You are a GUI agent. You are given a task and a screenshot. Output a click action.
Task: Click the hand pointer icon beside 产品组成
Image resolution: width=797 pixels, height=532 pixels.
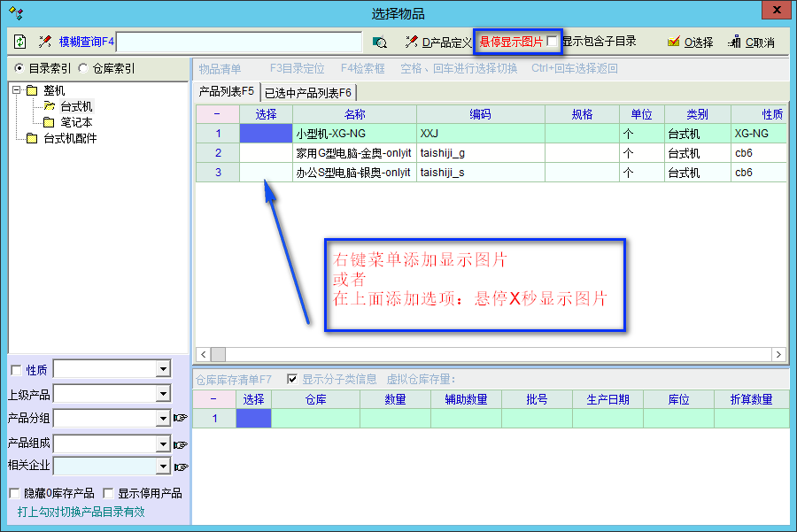click(x=181, y=444)
